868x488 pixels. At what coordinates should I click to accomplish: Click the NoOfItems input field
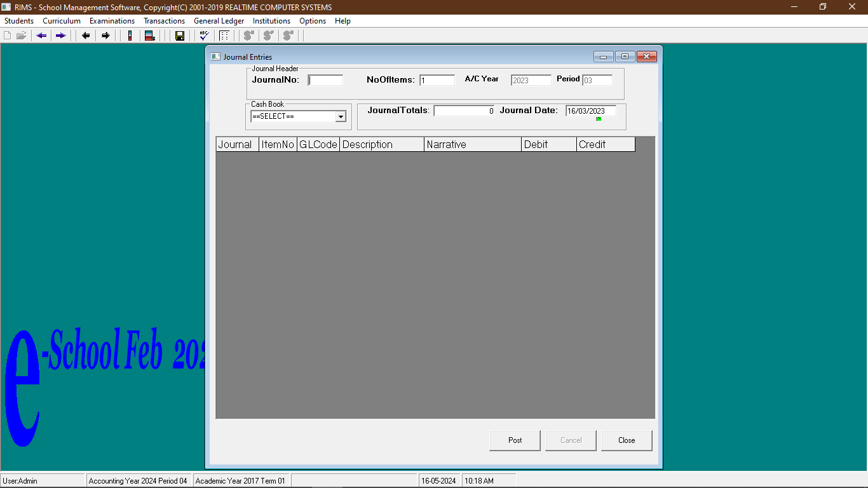coord(437,80)
